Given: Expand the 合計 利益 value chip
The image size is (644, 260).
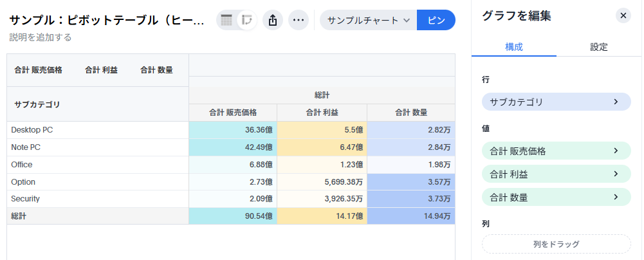Looking at the screenshot, I should tap(556, 174).
